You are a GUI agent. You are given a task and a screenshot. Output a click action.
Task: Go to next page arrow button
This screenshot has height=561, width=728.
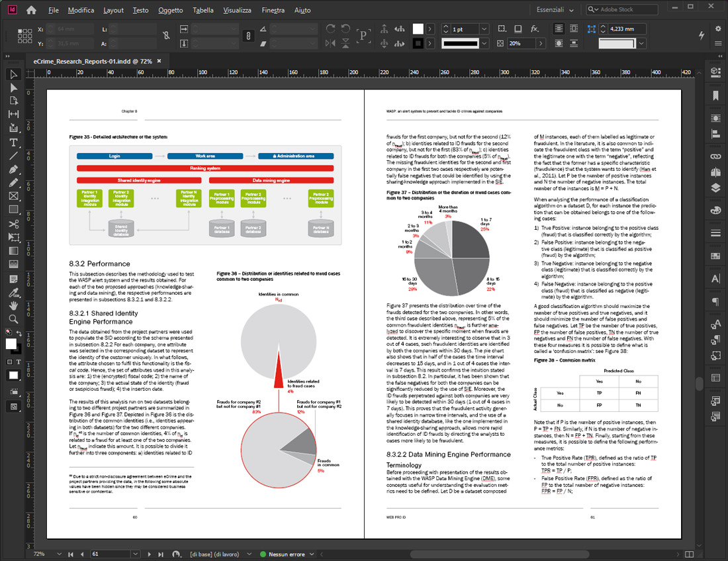coord(151,554)
